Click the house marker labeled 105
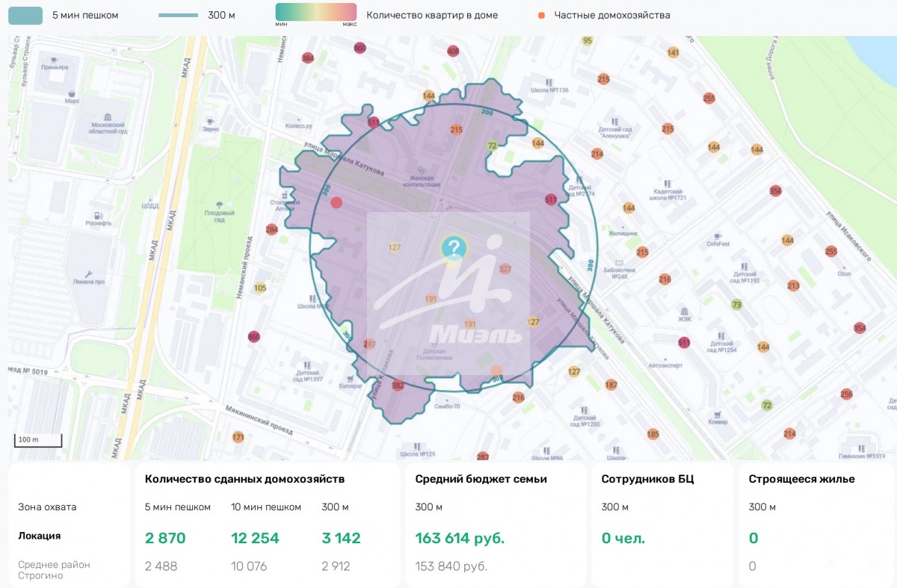Viewport: 897px width, 588px height. (x=260, y=288)
